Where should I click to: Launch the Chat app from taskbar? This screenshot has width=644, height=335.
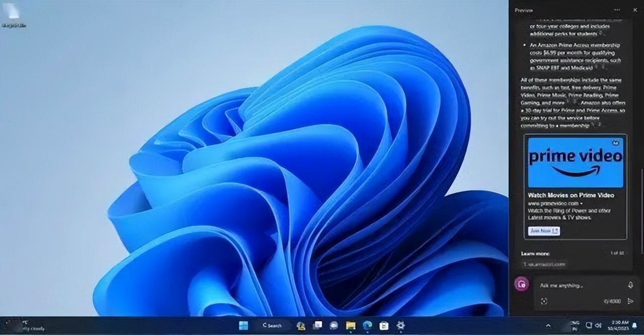click(x=334, y=325)
